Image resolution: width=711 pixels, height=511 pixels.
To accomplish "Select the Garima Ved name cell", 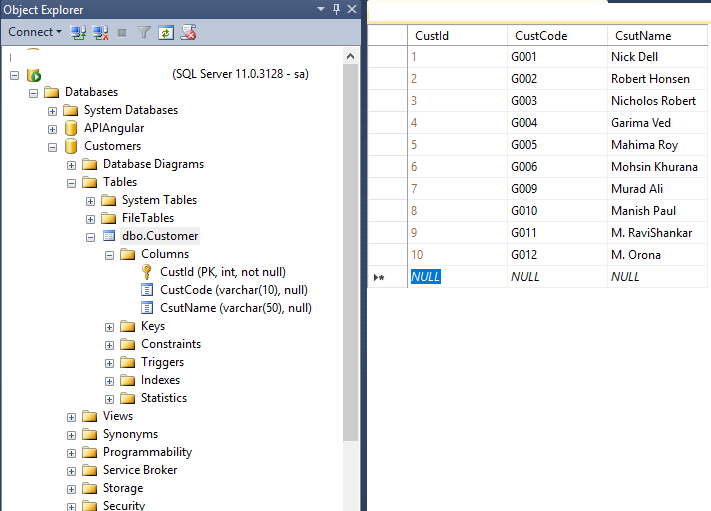I will tap(657, 123).
